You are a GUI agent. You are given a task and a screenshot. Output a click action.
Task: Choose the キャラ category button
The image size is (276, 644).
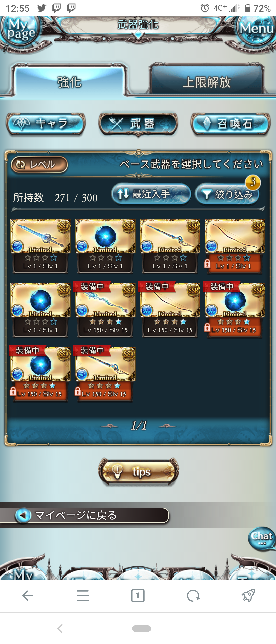pyautogui.click(x=46, y=124)
